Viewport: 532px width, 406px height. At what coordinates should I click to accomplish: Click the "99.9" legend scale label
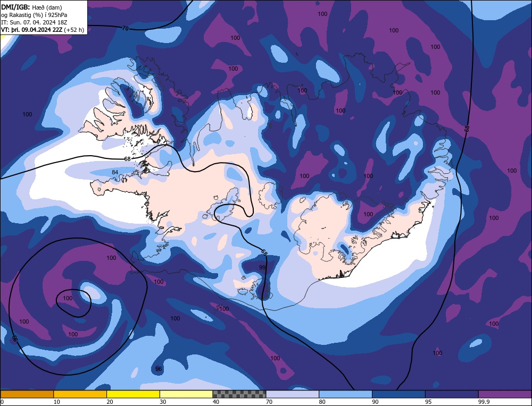483,402
